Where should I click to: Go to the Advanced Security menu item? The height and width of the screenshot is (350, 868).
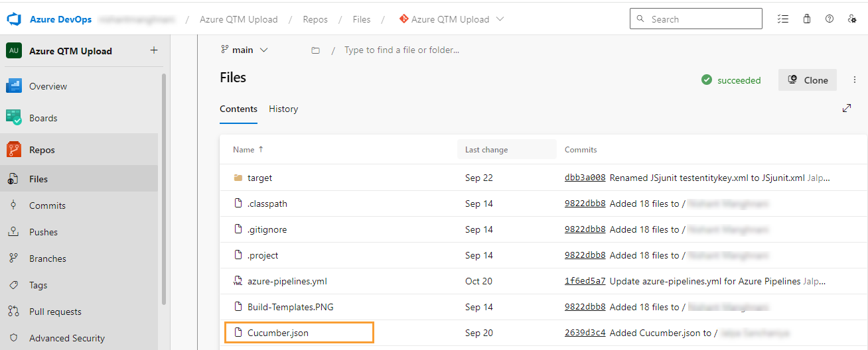pos(67,338)
